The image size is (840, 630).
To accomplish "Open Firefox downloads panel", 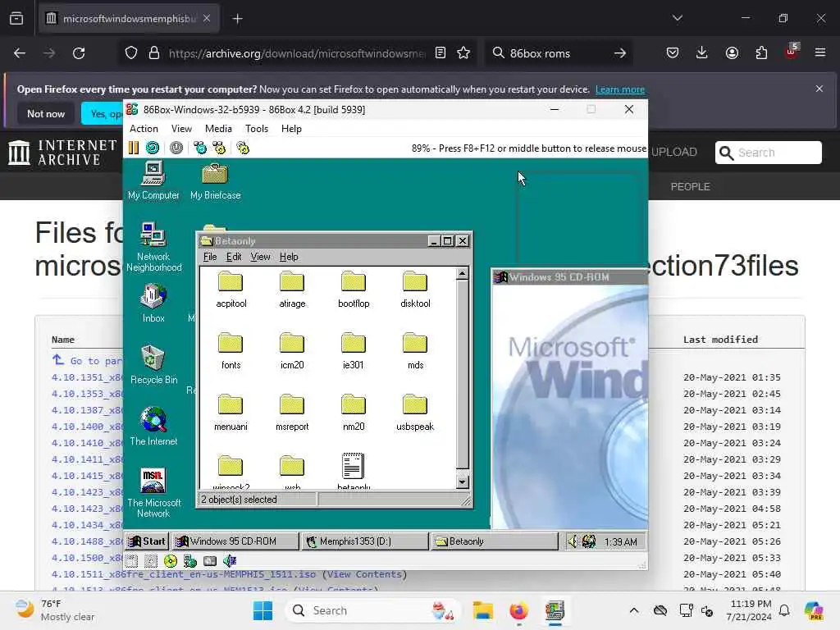I will click(702, 52).
